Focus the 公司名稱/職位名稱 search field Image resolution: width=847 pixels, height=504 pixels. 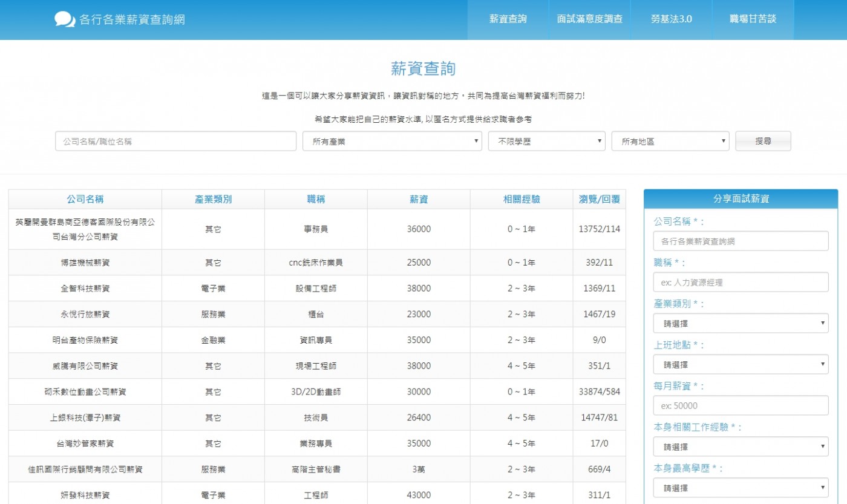pos(176,141)
